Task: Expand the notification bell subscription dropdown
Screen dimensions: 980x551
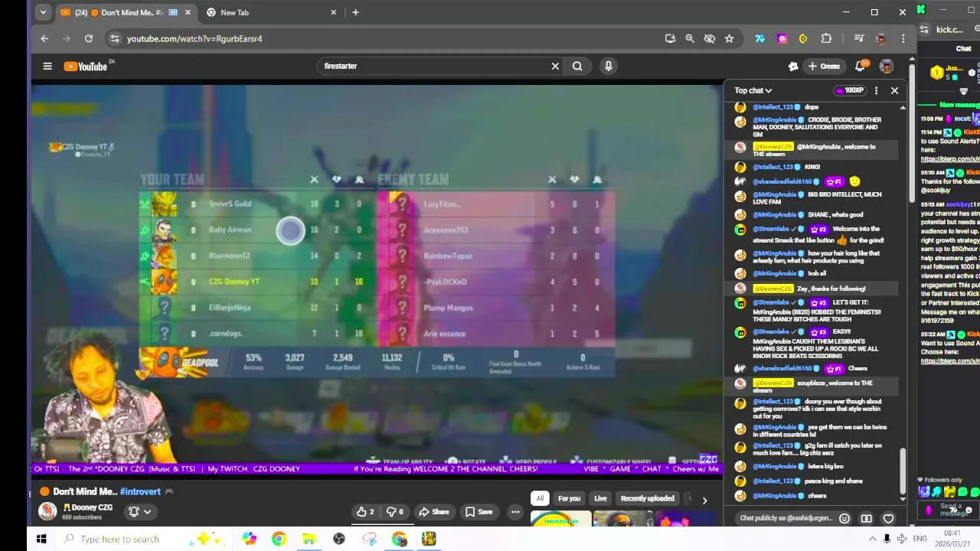Action: tap(139, 511)
